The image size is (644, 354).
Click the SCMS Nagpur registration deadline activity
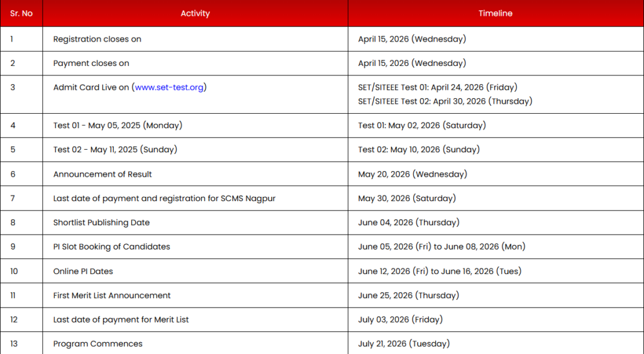coord(164,198)
